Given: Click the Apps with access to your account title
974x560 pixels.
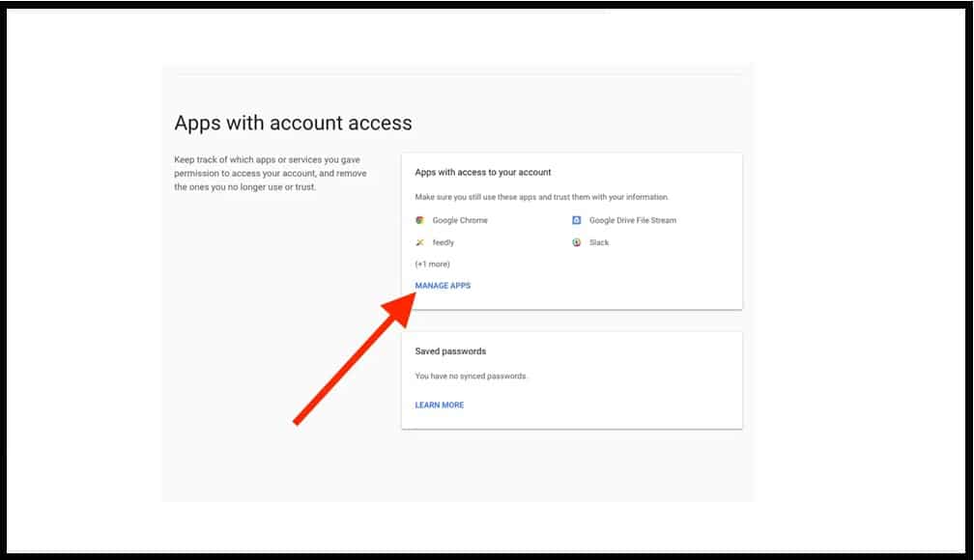Looking at the screenshot, I should (483, 172).
